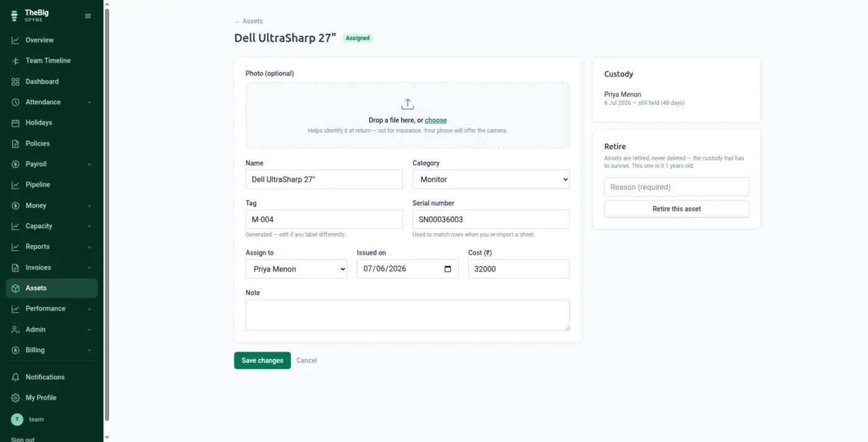
Task: Expand the Performance submenu chevron
Action: pyautogui.click(x=89, y=309)
